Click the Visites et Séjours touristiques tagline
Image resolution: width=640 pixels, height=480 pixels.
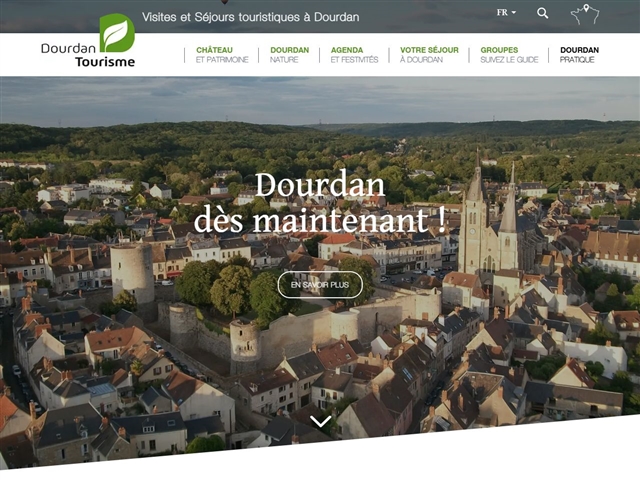coord(251,17)
